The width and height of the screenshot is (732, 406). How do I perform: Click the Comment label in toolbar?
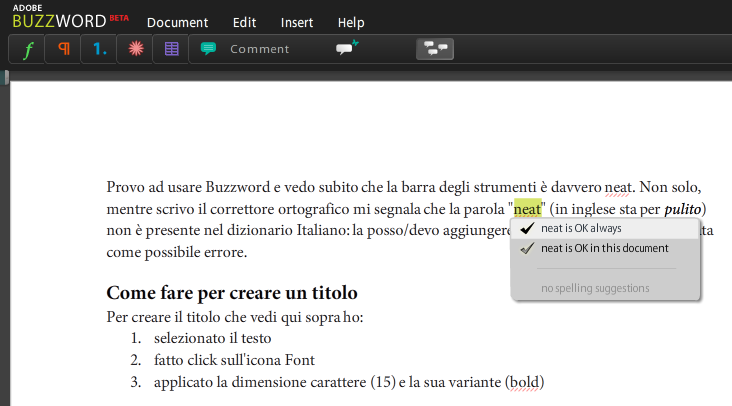point(260,49)
